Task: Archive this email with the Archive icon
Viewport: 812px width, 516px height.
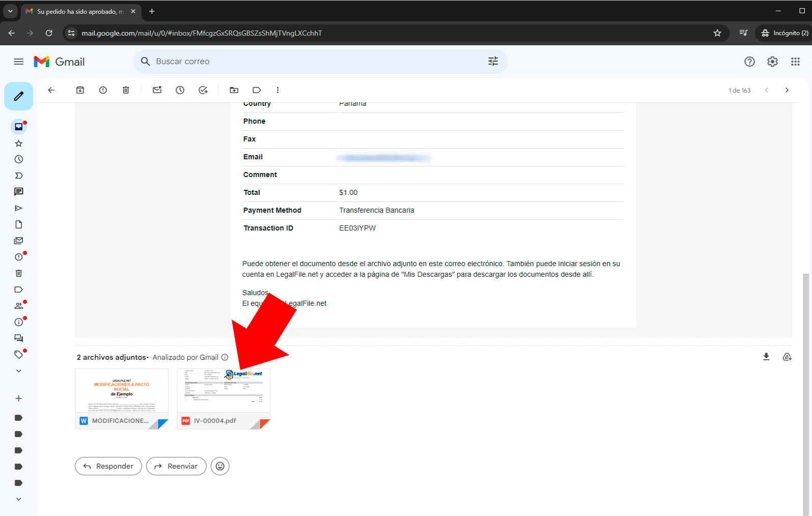Action: (80, 90)
